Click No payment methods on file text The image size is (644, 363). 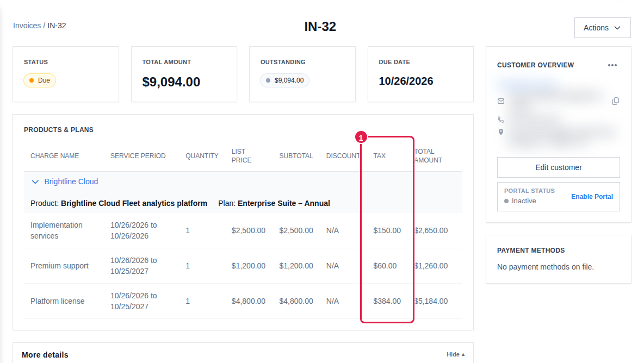point(546,267)
